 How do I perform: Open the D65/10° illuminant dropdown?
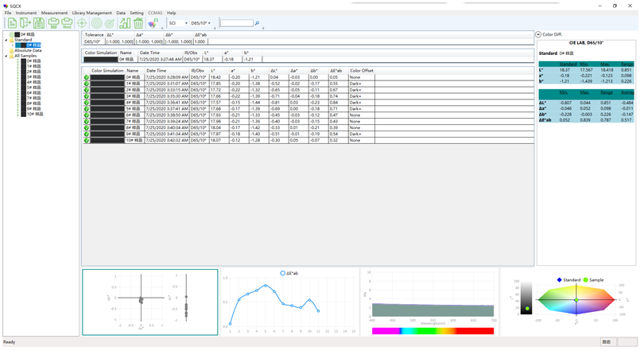click(x=209, y=24)
